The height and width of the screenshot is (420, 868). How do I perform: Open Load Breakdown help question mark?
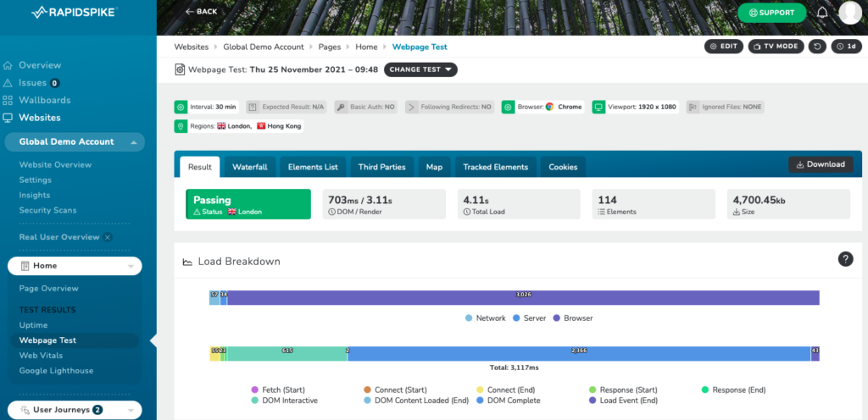[845, 259]
